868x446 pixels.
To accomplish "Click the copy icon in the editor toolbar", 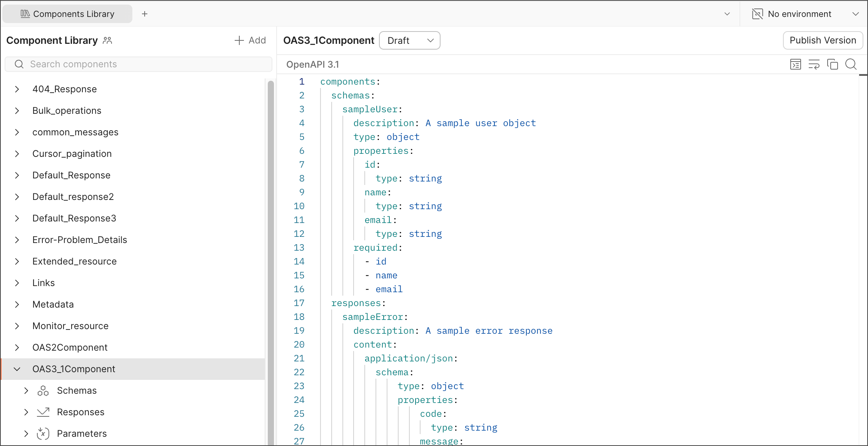I will coord(833,64).
